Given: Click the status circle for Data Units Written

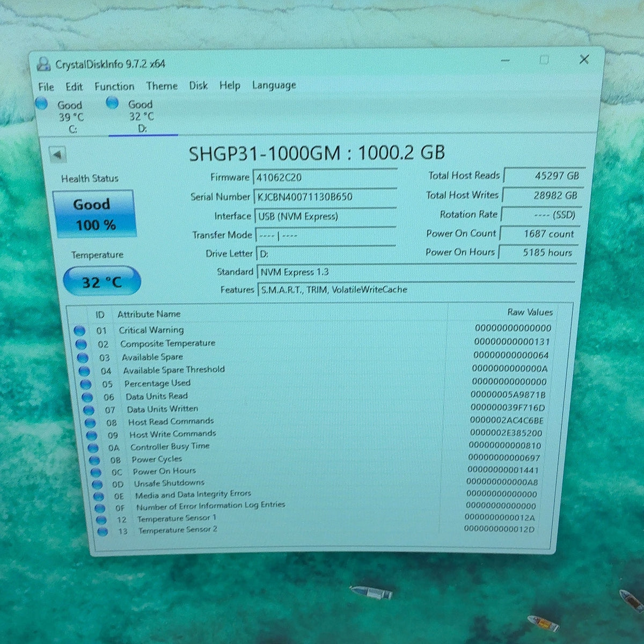Looking at the screenshot, I should pos(89,411).
